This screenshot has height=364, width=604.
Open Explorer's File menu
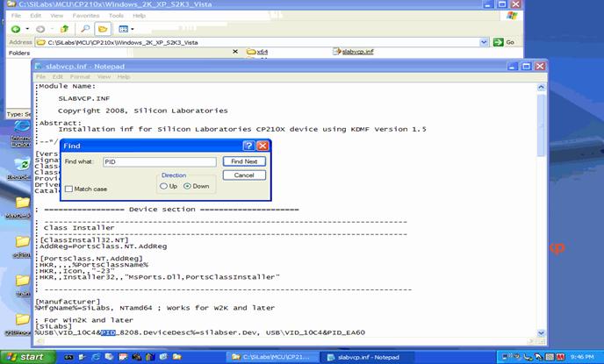pos(16,16)
